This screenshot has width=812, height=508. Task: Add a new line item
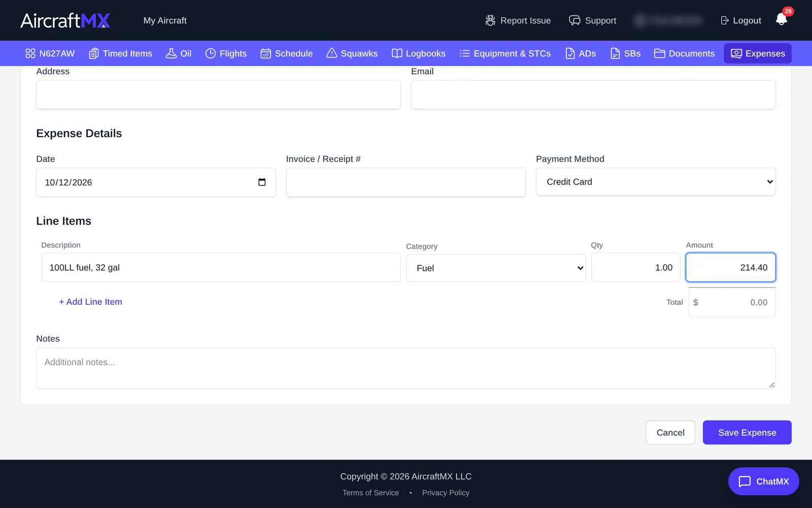(90, 302)
